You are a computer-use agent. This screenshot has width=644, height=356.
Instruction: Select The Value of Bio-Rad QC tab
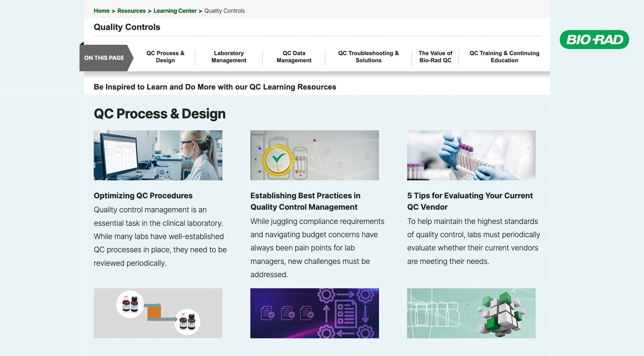tap(435, 57)
